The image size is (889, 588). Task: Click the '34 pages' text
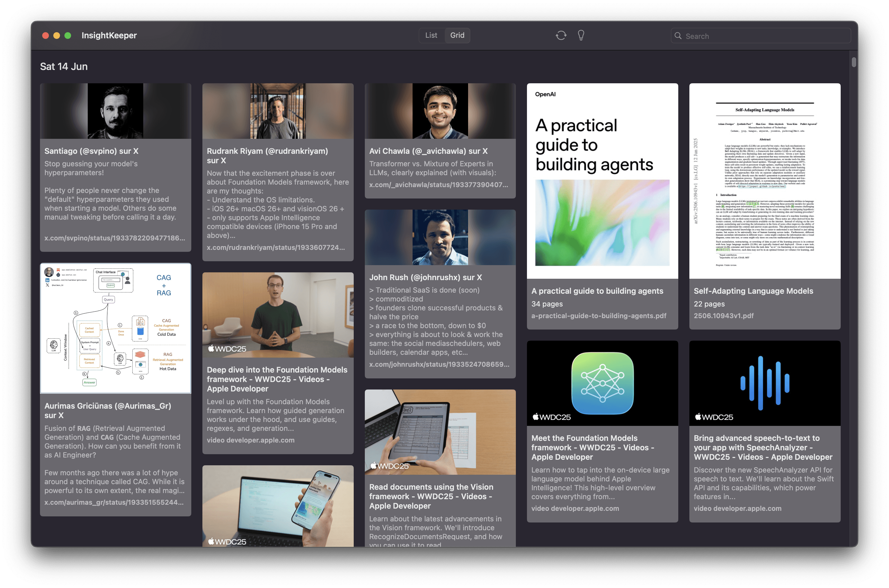coord(547,304)
